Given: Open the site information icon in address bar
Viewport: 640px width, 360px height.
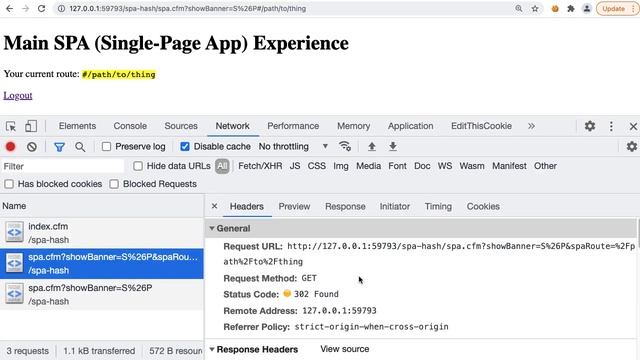Looking at the screenshot, I should 61,9.
